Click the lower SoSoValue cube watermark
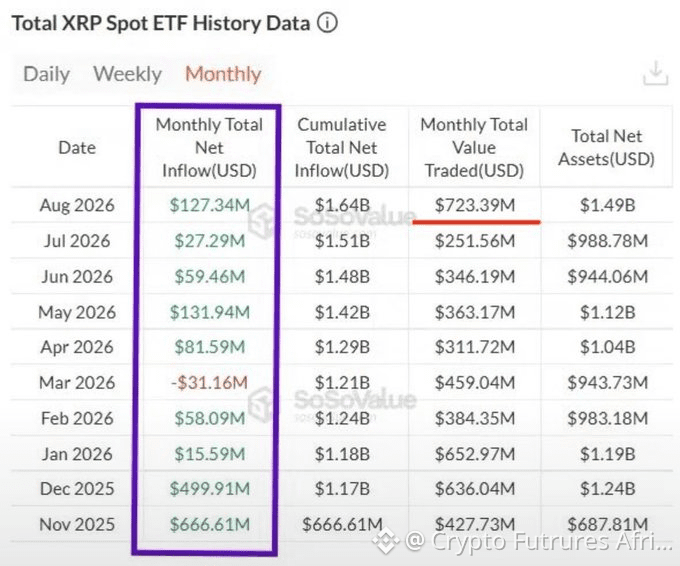Screen dimensions: 680x566 point(262,404)
